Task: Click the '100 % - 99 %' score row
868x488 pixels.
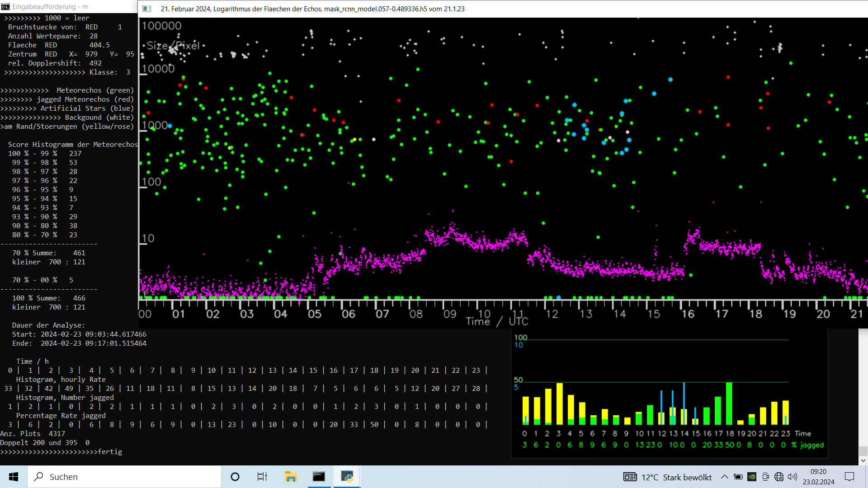Action: coord(44,154)
